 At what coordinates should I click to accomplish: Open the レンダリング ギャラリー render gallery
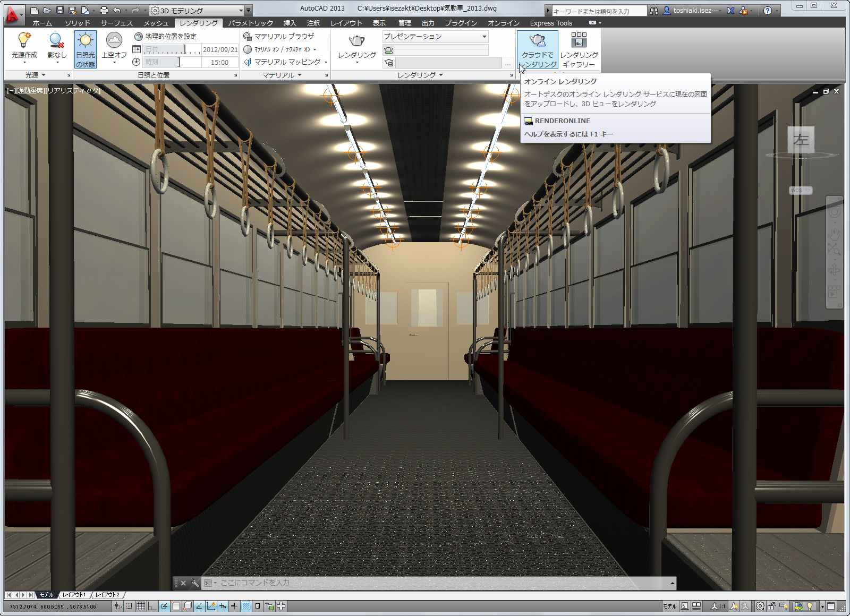(579, 49)
